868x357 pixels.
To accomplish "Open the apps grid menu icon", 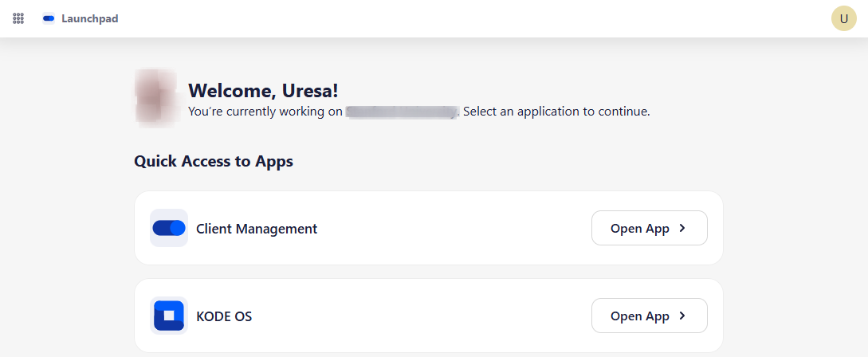I will tap(18, 18).
